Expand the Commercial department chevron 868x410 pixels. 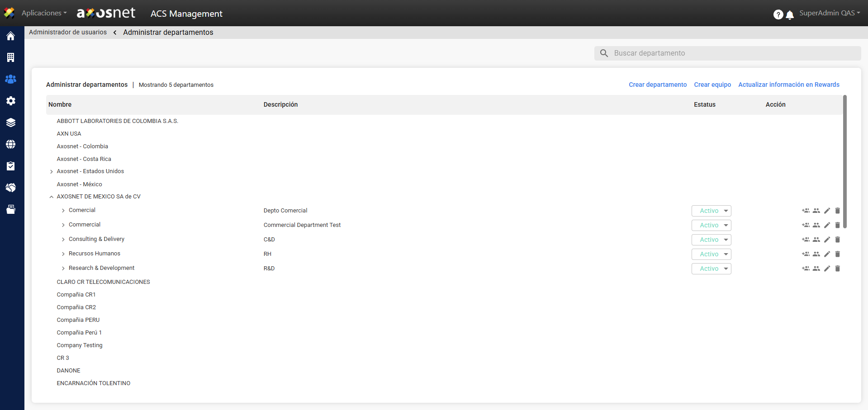(x=63, y=225)
